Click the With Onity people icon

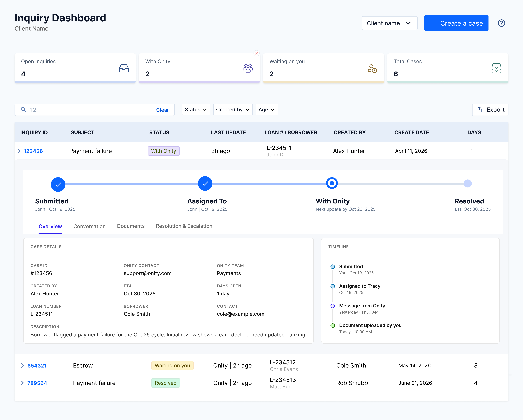click(x=248, y=68)
